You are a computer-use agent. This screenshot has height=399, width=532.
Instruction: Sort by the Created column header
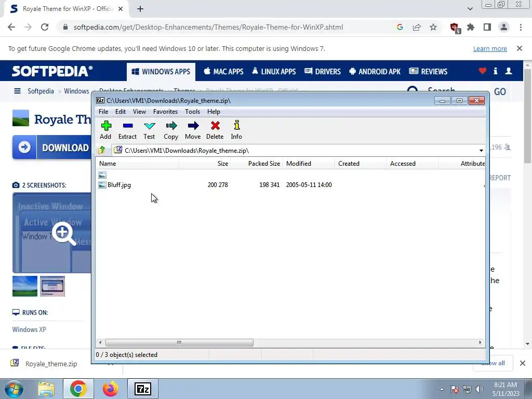click(x=361, y=164)
